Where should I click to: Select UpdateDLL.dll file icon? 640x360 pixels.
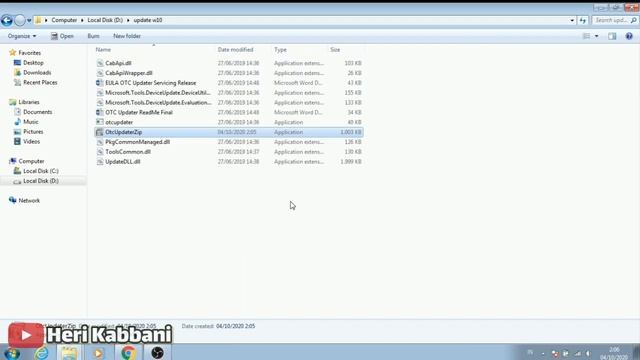(x=100, y=162)
